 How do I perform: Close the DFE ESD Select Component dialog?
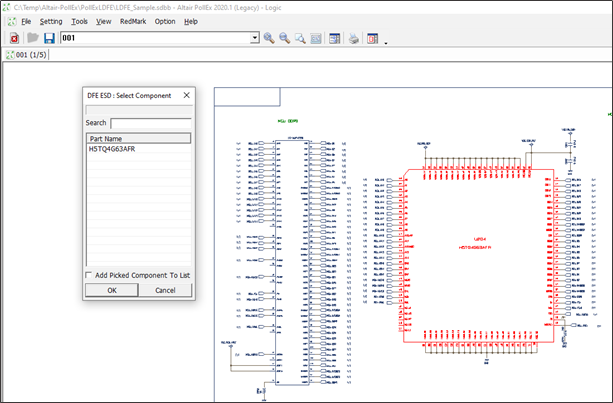pyautogui.click(x=186, y=96)
